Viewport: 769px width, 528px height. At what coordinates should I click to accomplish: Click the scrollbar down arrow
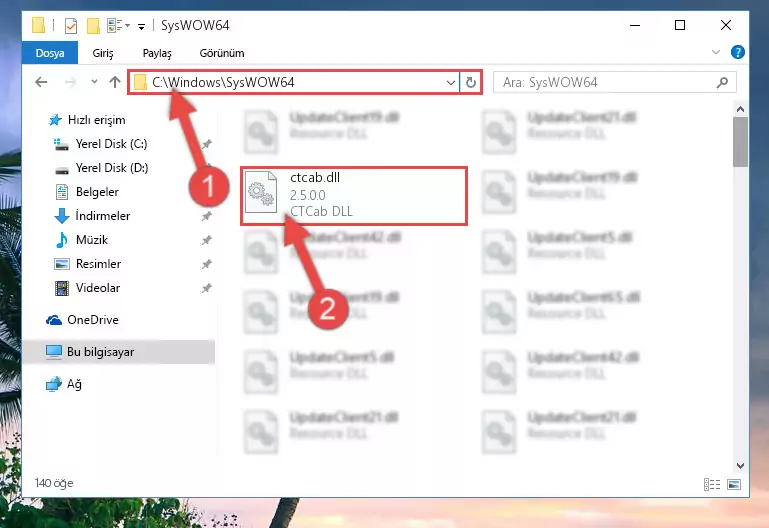pyautogui.click(x=741, y=466)
